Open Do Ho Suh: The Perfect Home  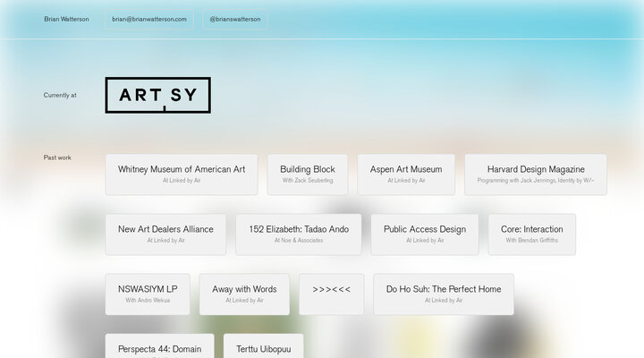pos(444,294)
